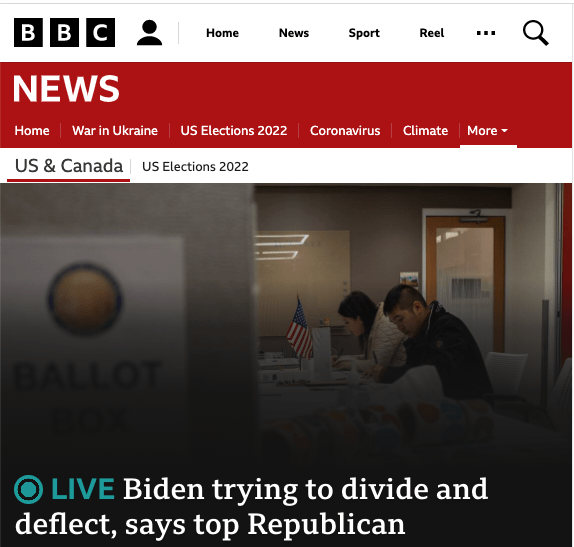Viewport: 574px width, 547px height.
Task: Click the polling station lead story image
Action: coord(286,322)
